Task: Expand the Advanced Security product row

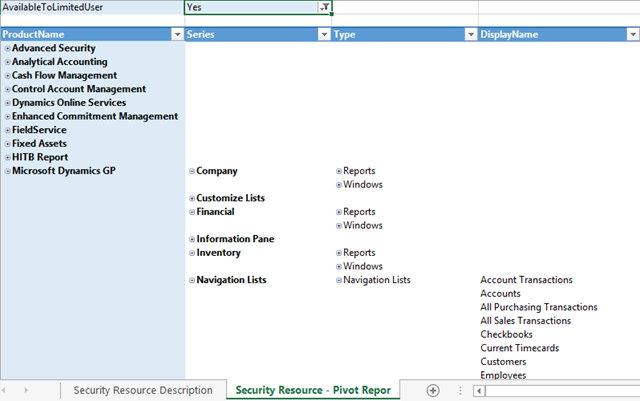Action: point(7,49)
